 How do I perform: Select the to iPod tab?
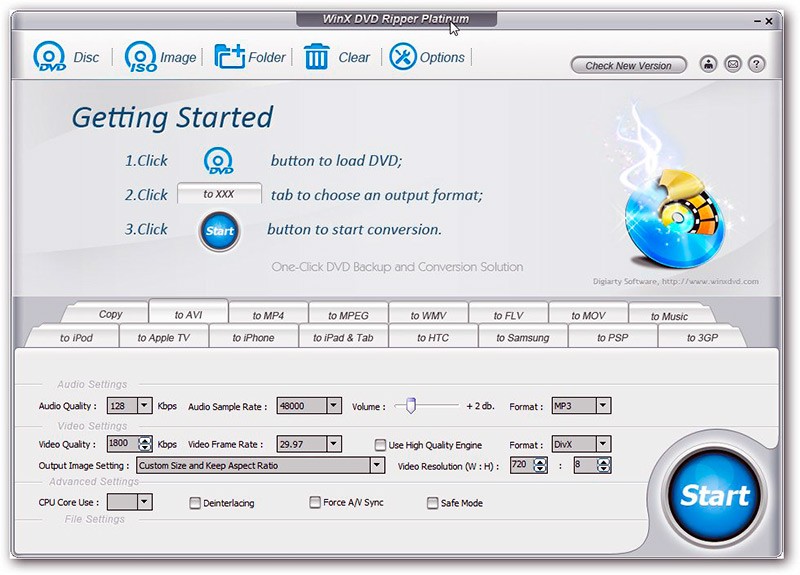click(x=77, y=337)
